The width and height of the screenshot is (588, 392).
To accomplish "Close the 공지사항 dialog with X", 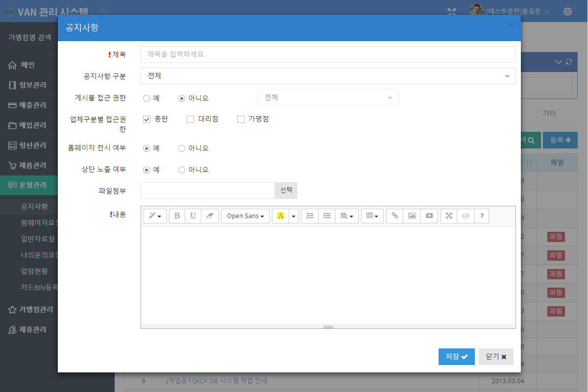I will (511, 24).
